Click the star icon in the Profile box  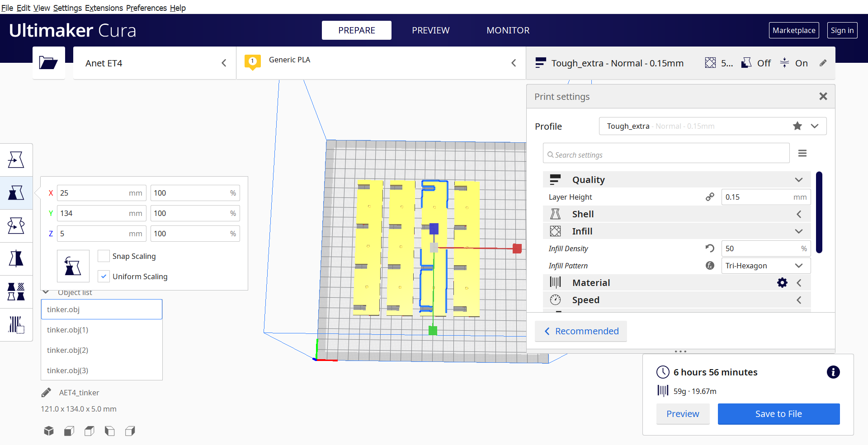(x=797, y=126)
